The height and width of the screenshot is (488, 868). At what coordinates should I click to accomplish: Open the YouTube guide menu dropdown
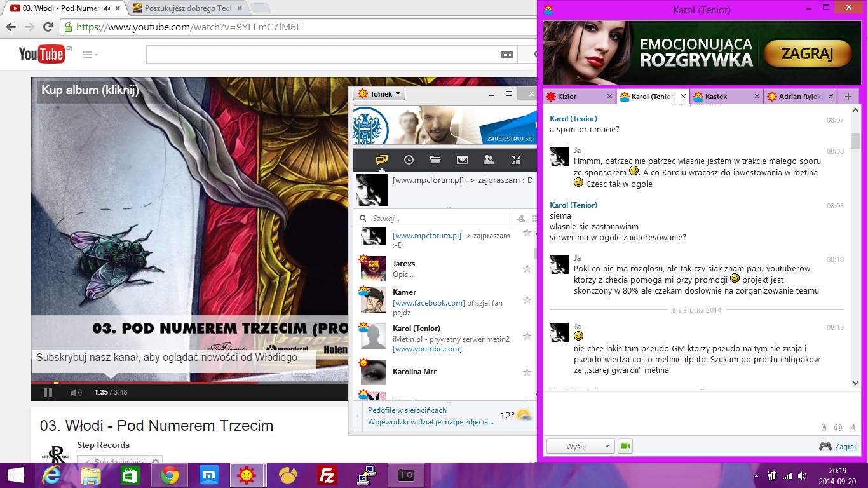(90, 55)
